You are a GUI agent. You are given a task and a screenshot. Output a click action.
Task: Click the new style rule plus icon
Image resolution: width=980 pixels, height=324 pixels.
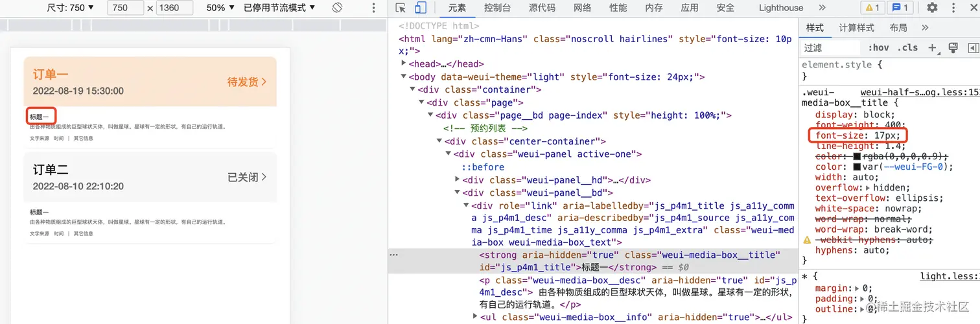932,47
